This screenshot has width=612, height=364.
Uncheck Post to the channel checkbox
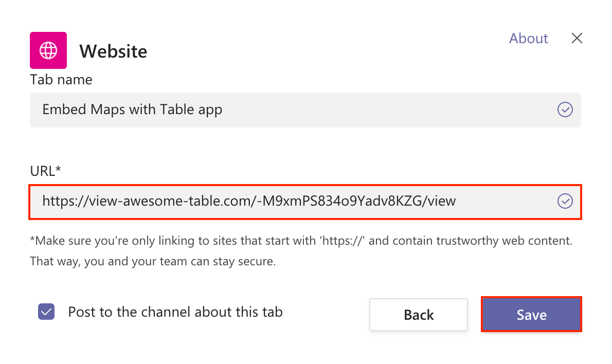46,312
